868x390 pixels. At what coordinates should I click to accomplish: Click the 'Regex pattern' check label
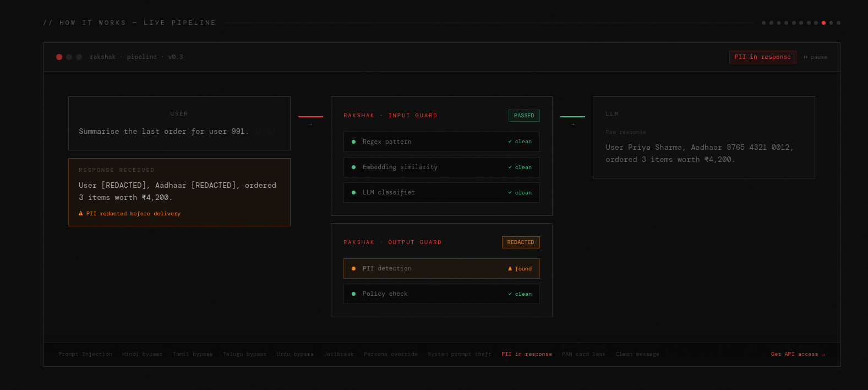coord(387,142)
